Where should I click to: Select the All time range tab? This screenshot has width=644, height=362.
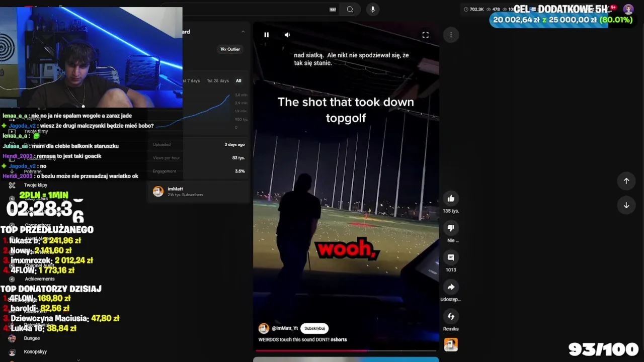(x=238, y=81)
